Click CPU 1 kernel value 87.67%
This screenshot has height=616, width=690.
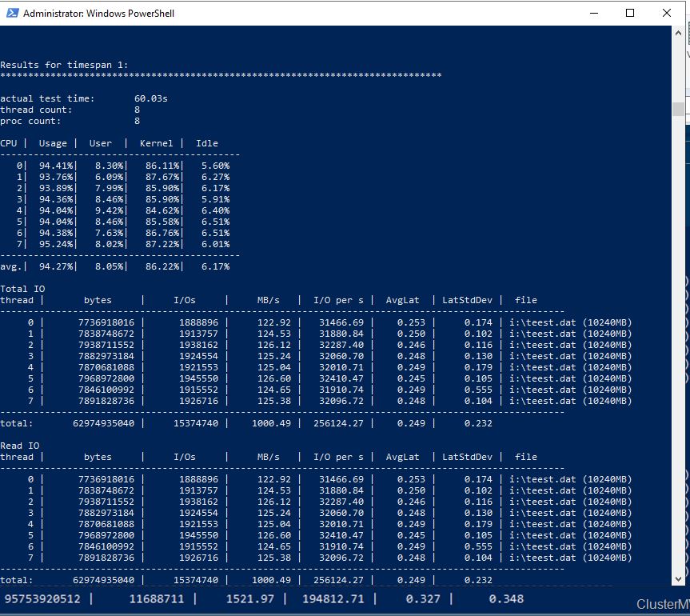[162, 177]
